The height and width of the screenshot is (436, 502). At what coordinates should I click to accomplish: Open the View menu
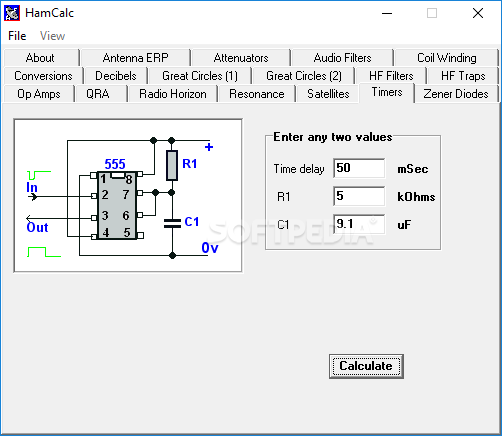coord(52,36)
